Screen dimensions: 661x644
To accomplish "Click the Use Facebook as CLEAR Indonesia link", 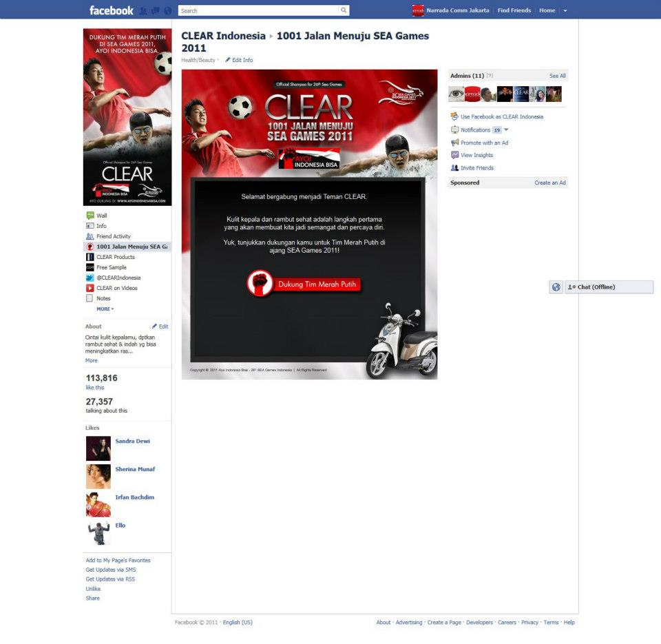I will [502, 116].
